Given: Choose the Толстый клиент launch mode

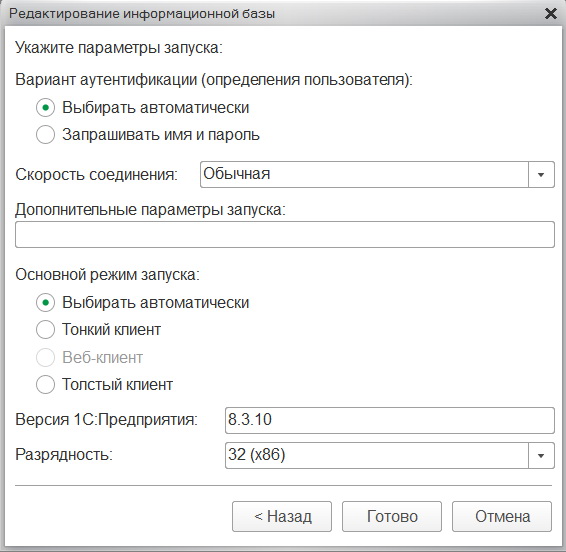Looking at the screenshot, I should point(45,384).
